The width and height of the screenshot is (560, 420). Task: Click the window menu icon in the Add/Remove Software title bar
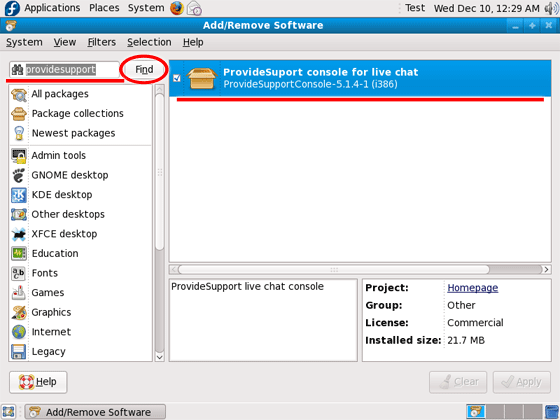[x=11, y=25]
